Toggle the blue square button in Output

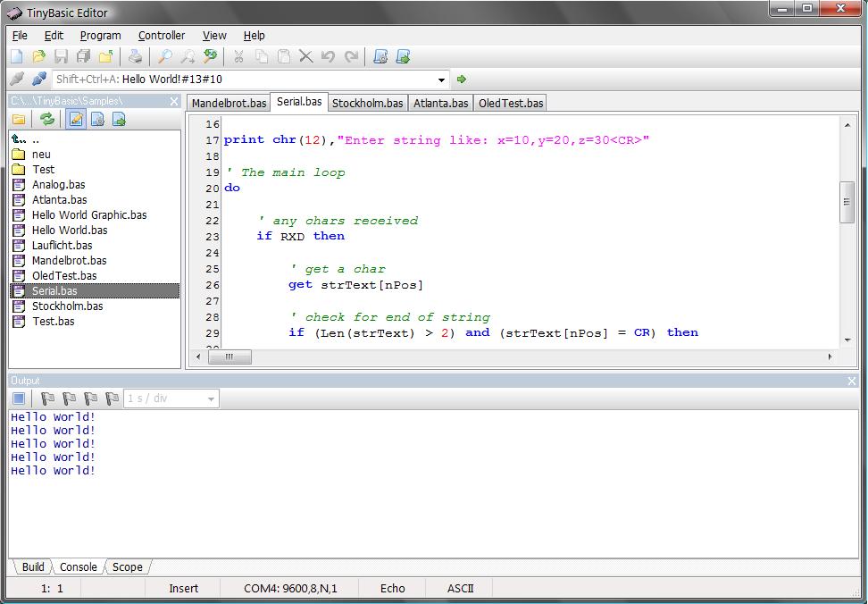tap(19, 398)
